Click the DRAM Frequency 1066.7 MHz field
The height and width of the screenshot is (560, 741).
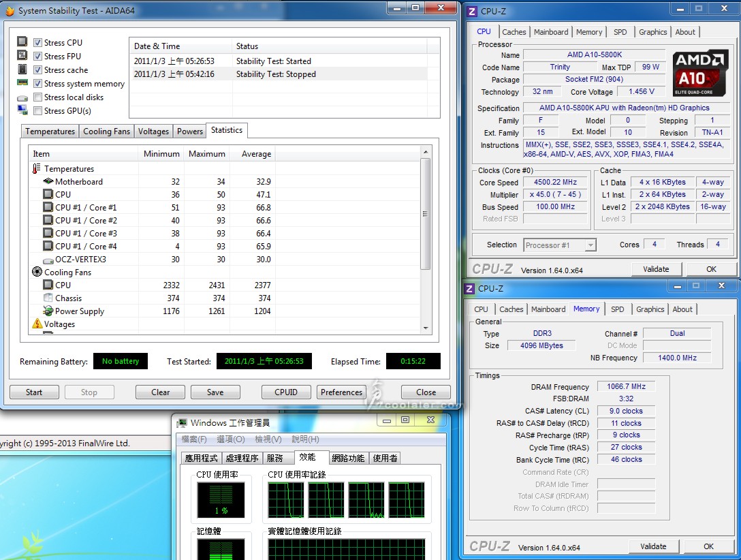[x=626, y=386]
